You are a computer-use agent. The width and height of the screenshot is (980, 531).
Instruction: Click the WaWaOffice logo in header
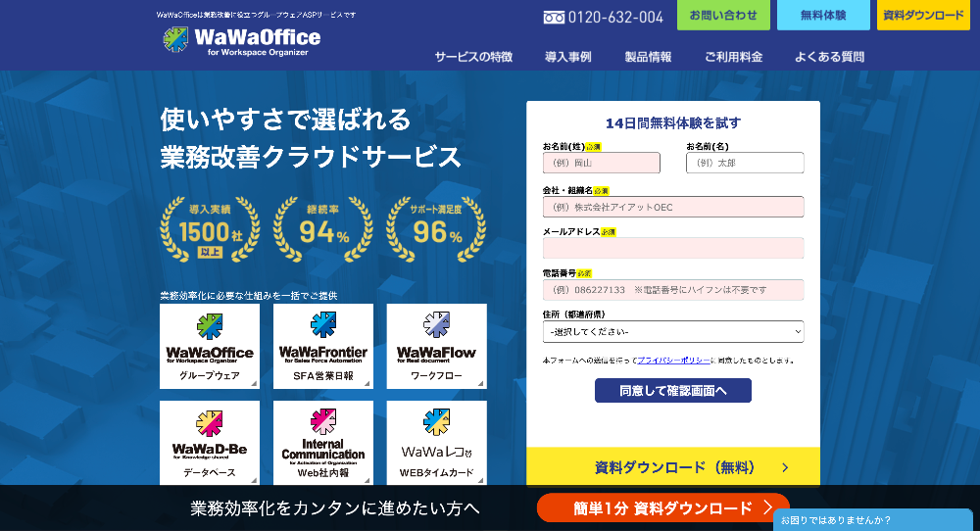tap(241, 41)
